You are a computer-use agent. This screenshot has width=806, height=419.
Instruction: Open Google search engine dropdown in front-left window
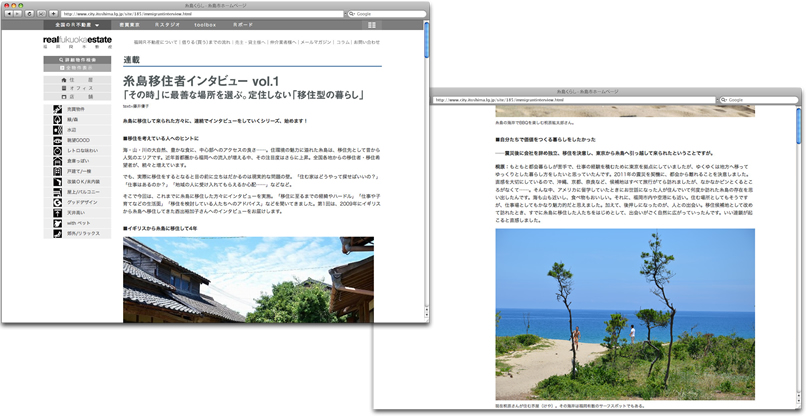click(352, 14)
